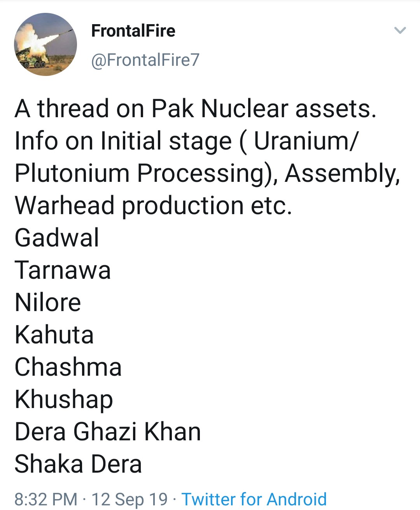Tap the Nilore line of tweet
The image size is (420, 510).
pyautogui.click(x=48, y=302)
